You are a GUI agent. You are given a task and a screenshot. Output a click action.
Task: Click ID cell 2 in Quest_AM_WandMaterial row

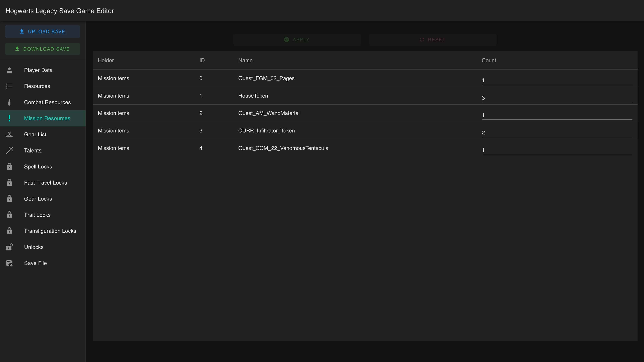point(201,113)
